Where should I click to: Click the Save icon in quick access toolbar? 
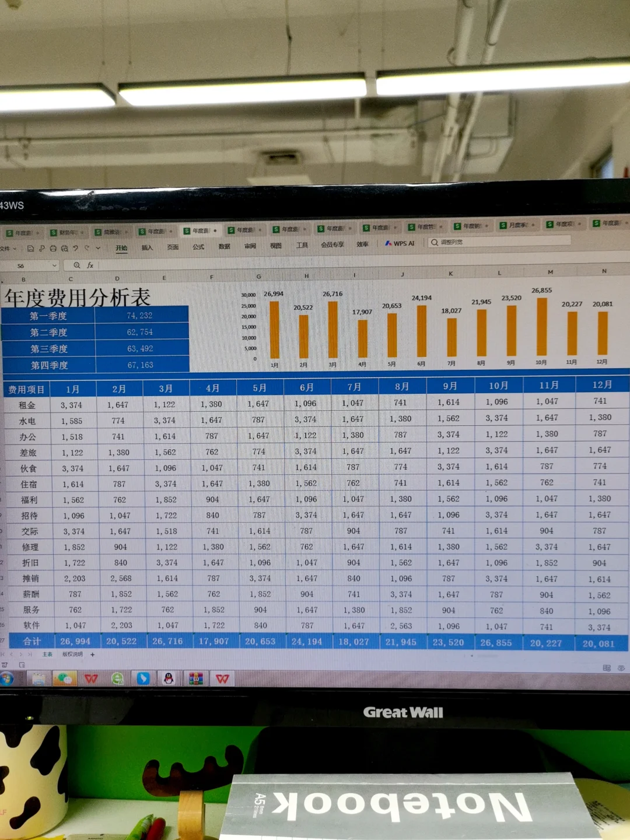pos(30,249)
